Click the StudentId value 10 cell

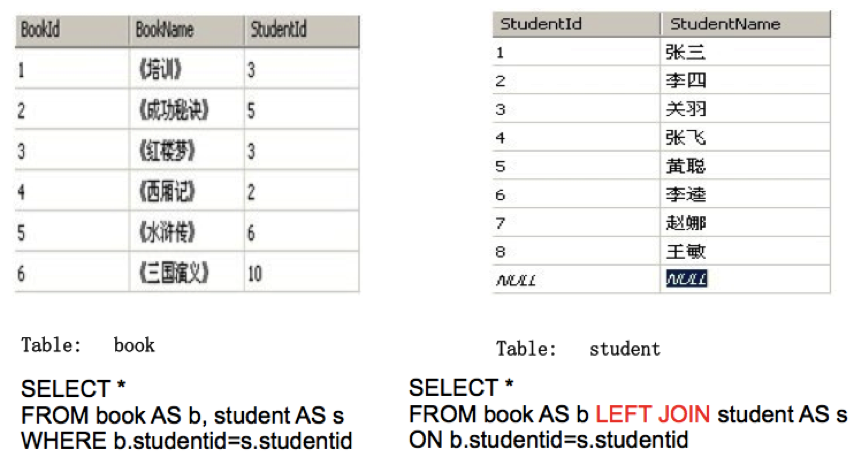click(256, 272)
